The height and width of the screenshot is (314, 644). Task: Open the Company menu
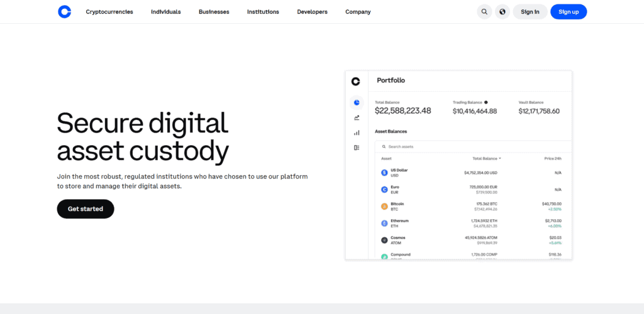pyautogui.click(x=358, y=12)
